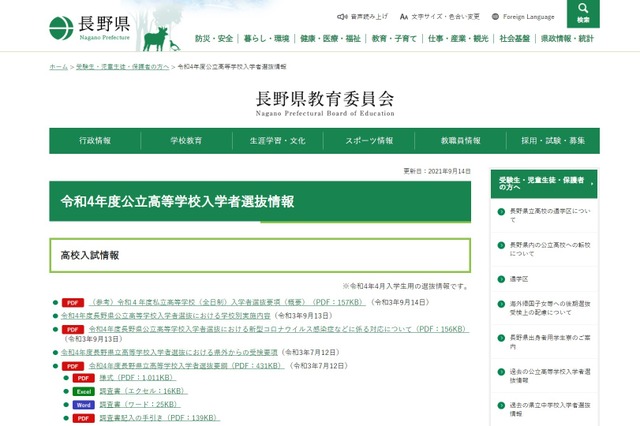Open the 防災・安全 menu
The image size is (640, 426).
point(214,39)
